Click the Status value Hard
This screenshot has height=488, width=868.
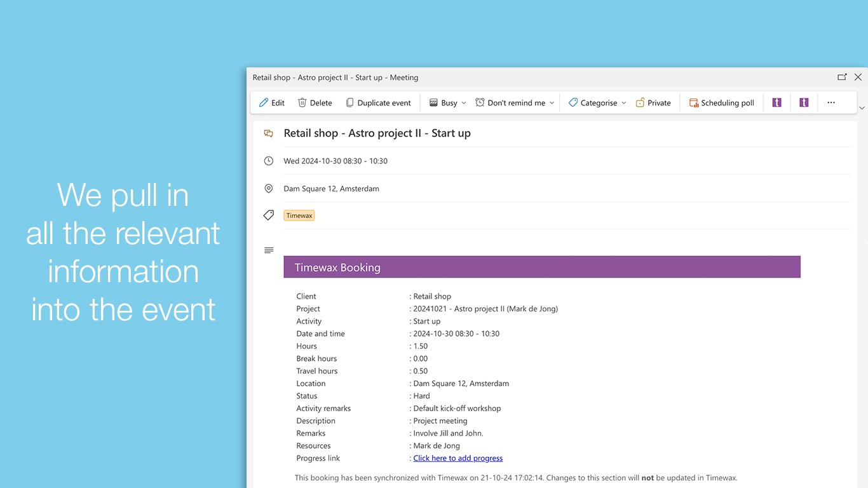coord(422,396)
